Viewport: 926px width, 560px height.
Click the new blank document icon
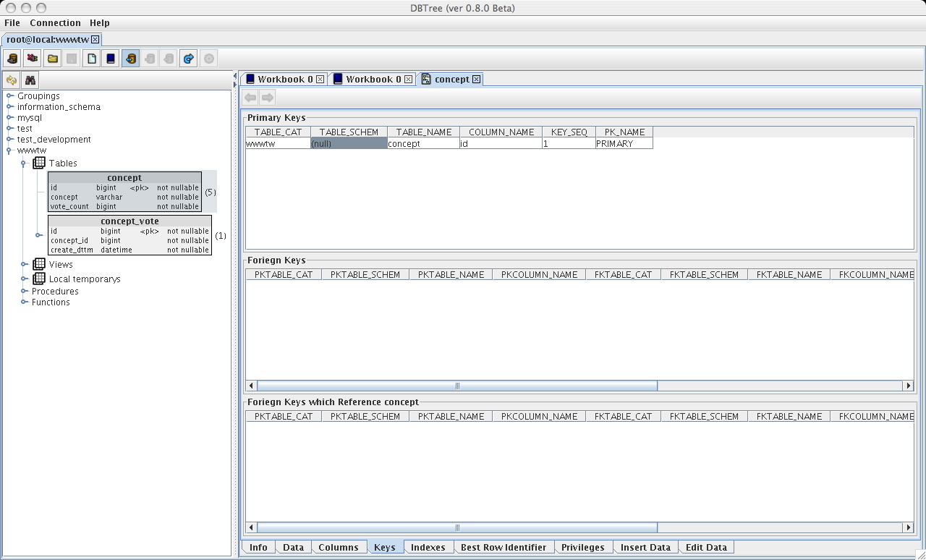(x=91, y=59)
